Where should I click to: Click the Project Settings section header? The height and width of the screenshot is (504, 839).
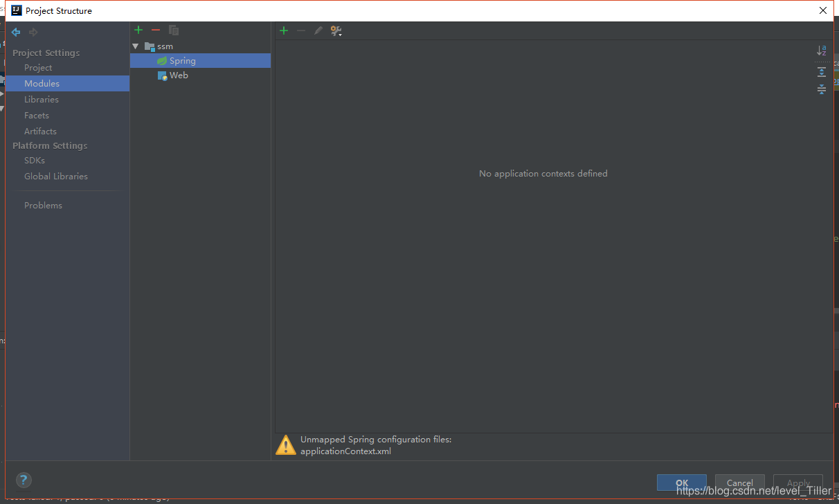coord(46,53)
